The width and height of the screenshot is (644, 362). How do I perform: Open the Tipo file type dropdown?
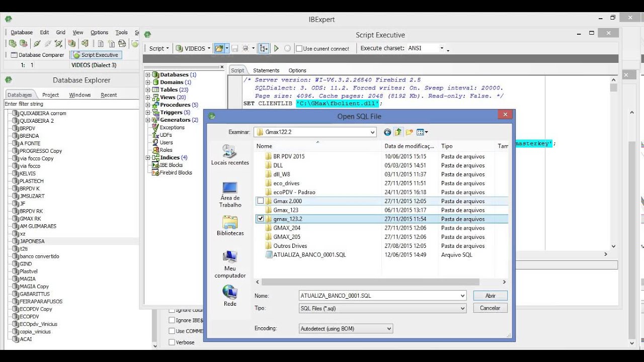pyautogui.click(x=462, y=308)
